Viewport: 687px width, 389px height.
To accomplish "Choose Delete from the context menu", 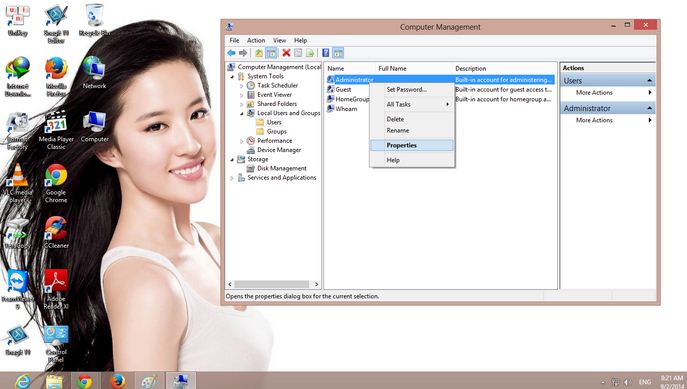I will pos(412,119).
